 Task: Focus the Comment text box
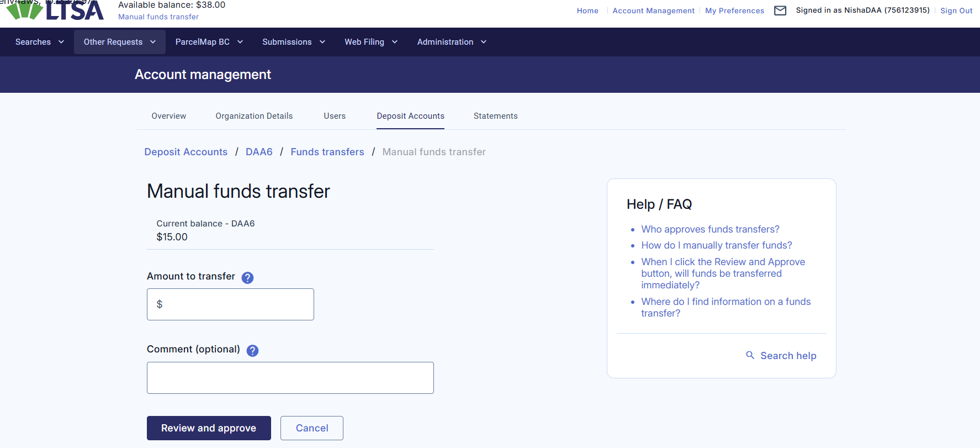290,378
